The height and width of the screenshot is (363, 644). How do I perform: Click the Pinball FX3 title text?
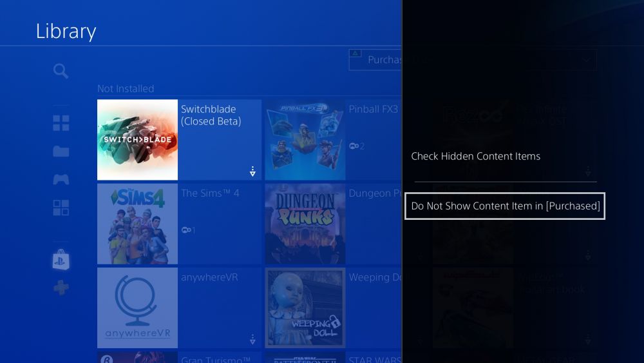click(x=374, y=110)
